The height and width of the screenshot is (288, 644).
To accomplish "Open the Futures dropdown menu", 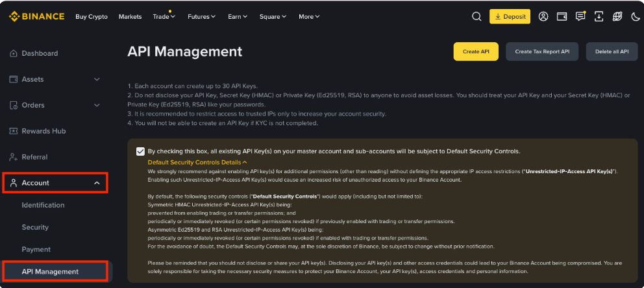I will click(x=201, y=17).
